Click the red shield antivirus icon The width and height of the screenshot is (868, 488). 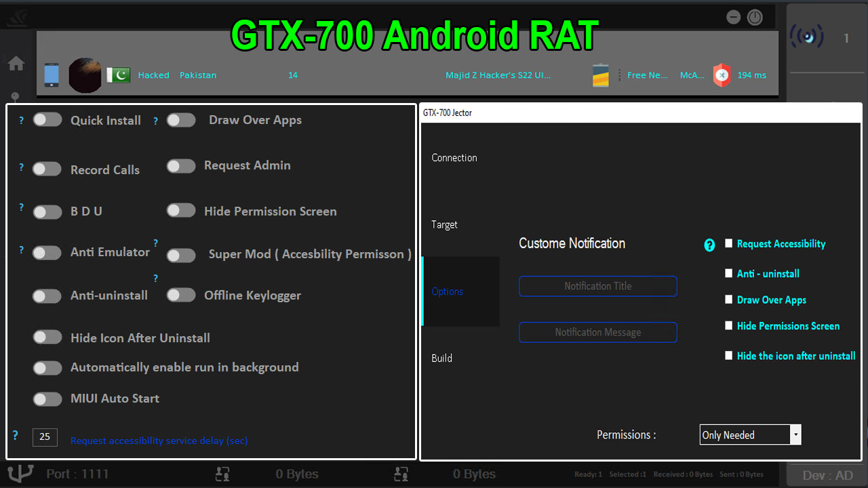click(x=722, y=75)
